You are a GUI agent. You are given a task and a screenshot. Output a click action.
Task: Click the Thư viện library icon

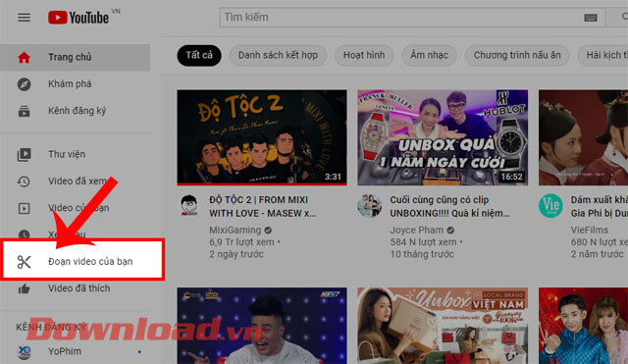(24, 155)
